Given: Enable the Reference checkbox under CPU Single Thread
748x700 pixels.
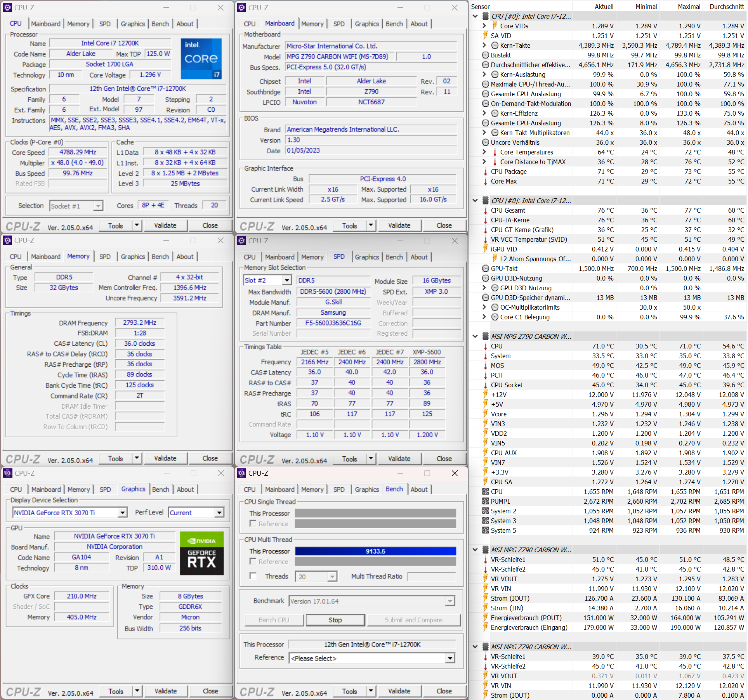Looking at the screenshot, I should coord(253,524).
